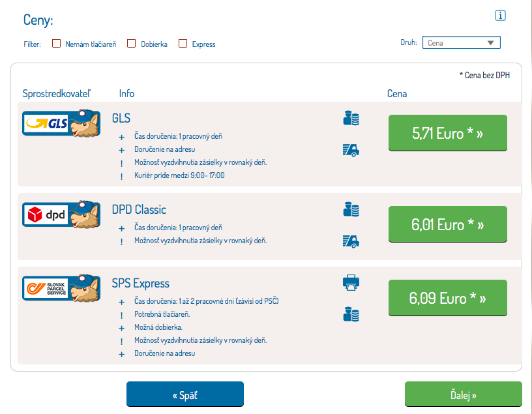Continue with the Ďalej button
This screenshot has width=532, height=414.
point(463,394)
